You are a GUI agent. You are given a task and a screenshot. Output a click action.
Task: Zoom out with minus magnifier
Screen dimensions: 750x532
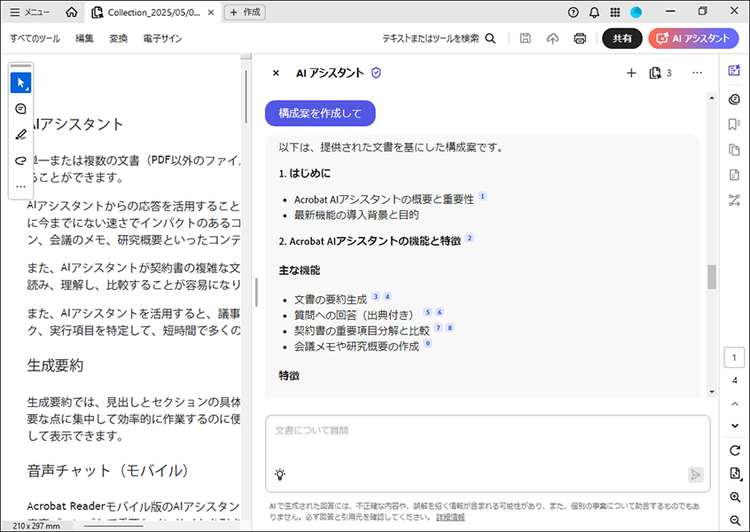click(x=735, y=520)
